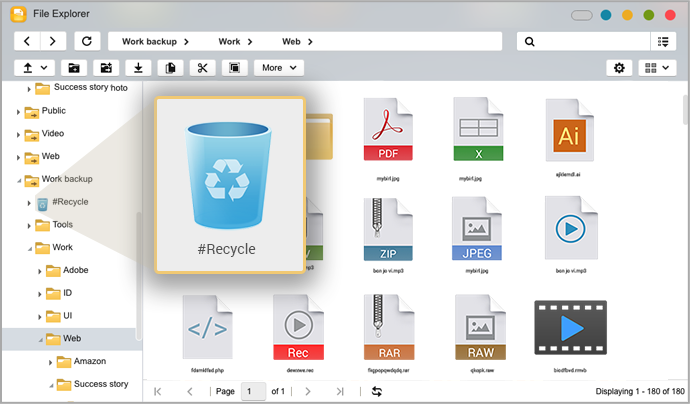Click the page number input box

[x=253, y=391]
